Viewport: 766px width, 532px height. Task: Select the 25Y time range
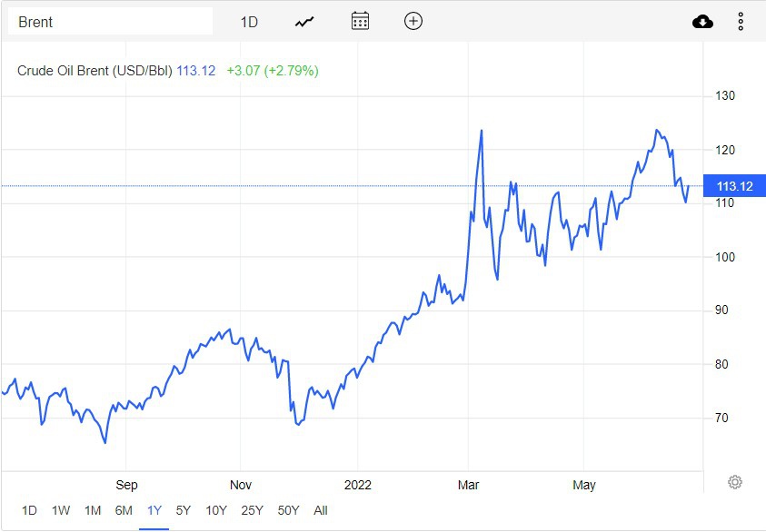(252, 510)
